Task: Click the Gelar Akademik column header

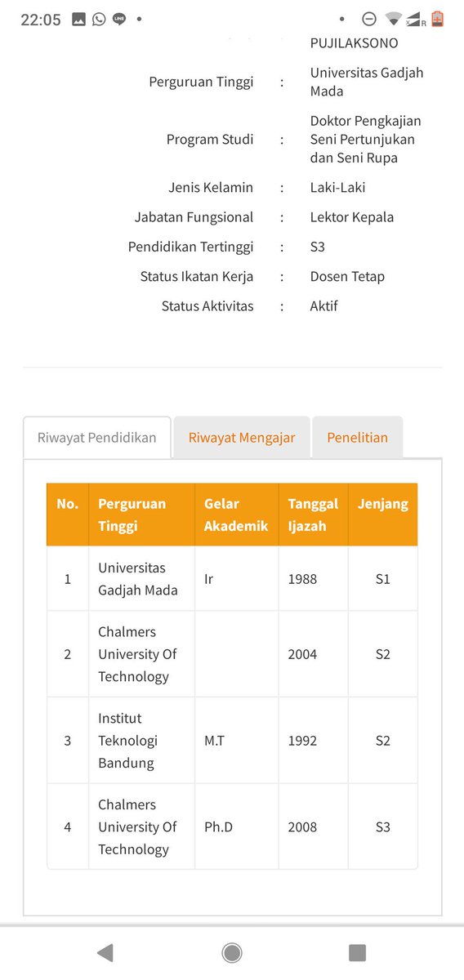Action: (x=236, y=514)
